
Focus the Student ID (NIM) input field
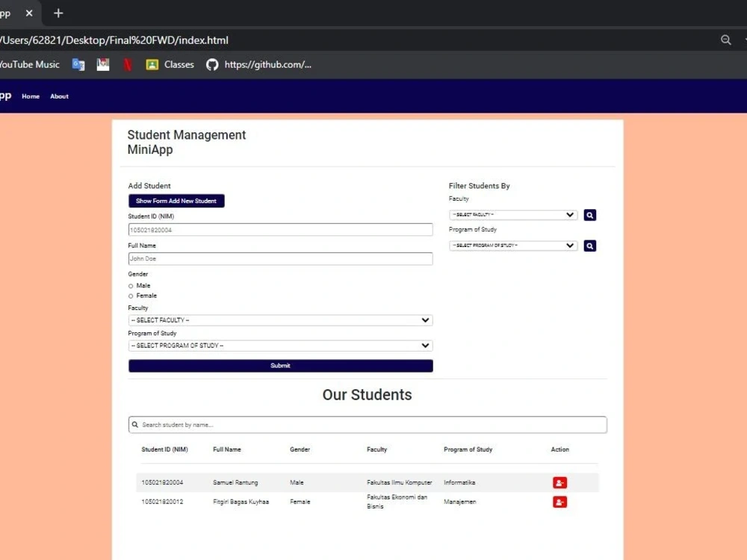[281, 230]
